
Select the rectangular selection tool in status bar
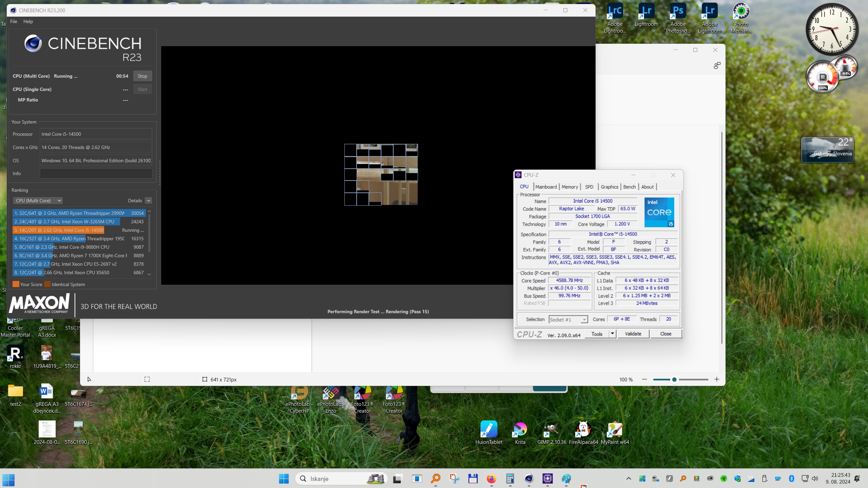(x=147, y=379)
